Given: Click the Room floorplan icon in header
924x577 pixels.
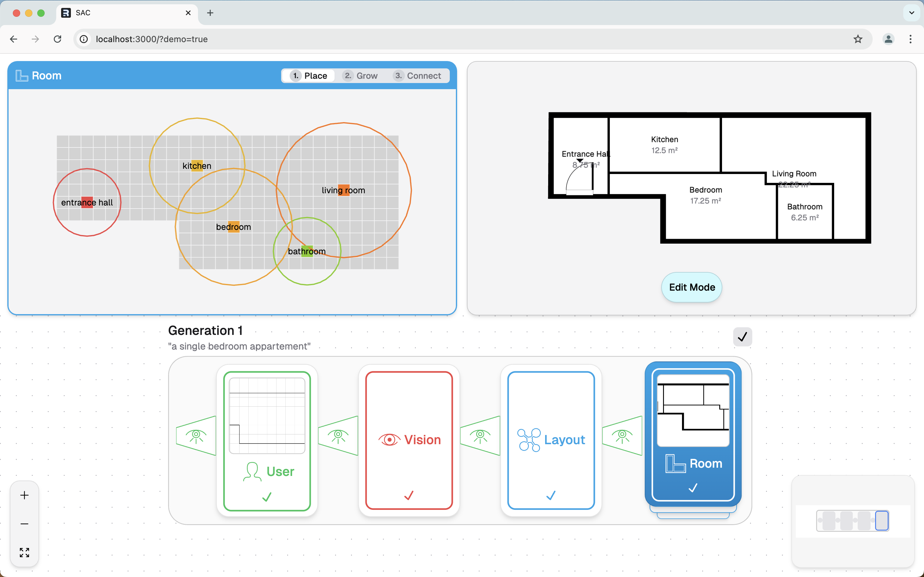Looking at the screenshot, I should pos(22,76).
